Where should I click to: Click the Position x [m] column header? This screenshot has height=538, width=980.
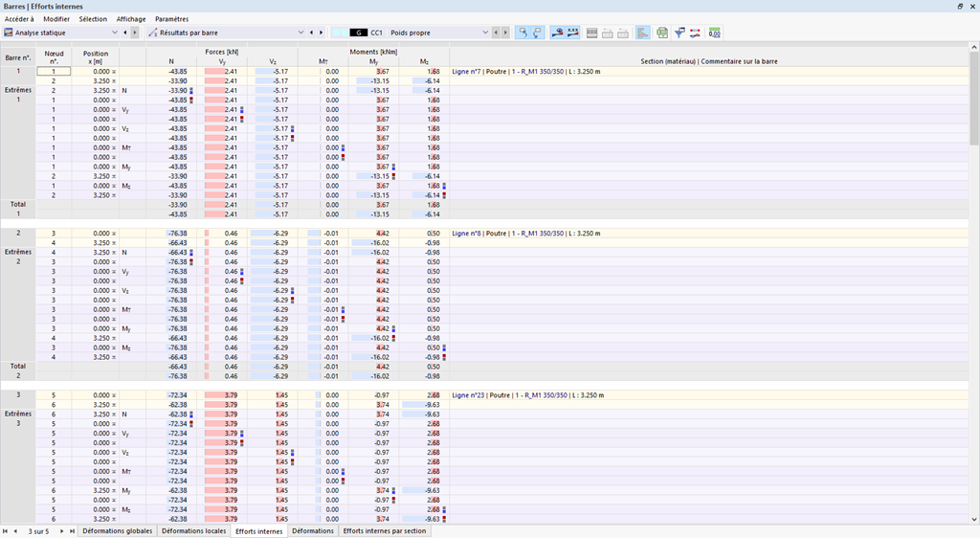tap(96, 57)
